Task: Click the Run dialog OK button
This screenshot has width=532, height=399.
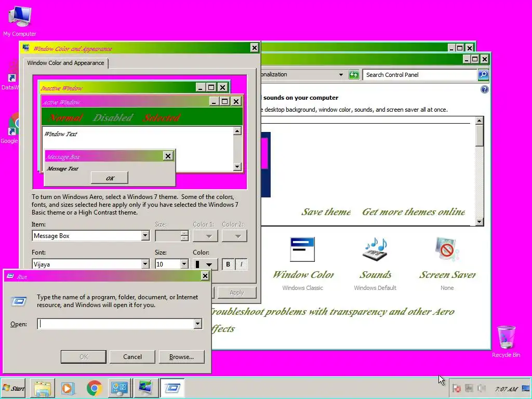Action: pos(84,356)
